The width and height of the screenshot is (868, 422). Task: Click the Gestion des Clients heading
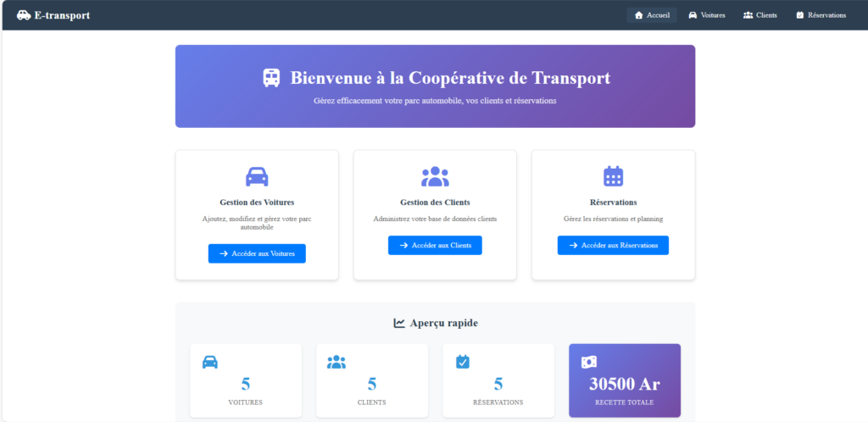pyautogui.click(x=435, y=203)
